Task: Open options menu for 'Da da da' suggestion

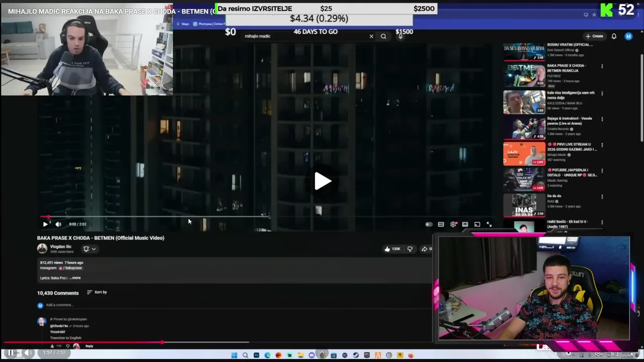Action: (602, 197)
